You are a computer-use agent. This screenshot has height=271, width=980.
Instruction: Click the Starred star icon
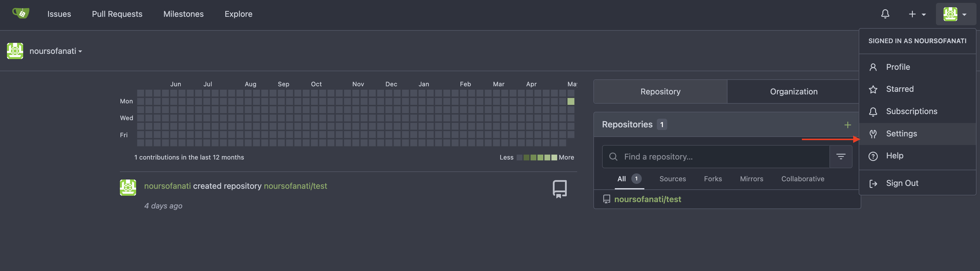click(873, 89)
